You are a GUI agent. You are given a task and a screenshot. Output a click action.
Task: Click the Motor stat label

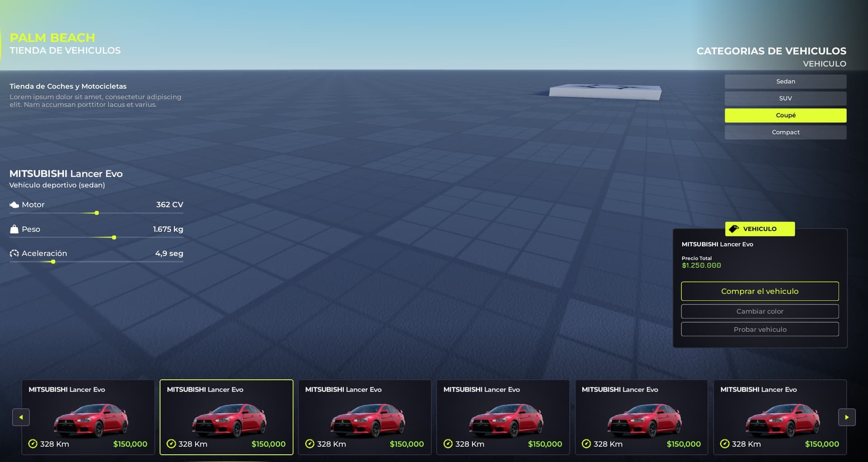[33, 205]
